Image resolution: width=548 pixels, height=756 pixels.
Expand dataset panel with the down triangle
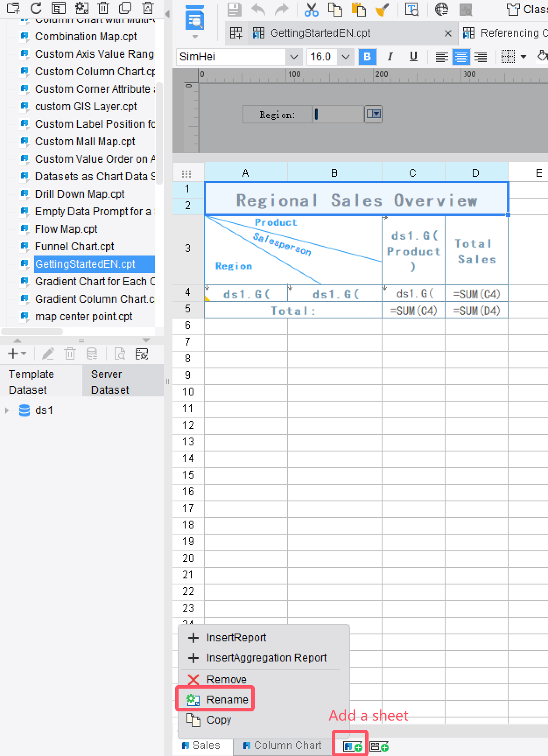pos(146,340)
